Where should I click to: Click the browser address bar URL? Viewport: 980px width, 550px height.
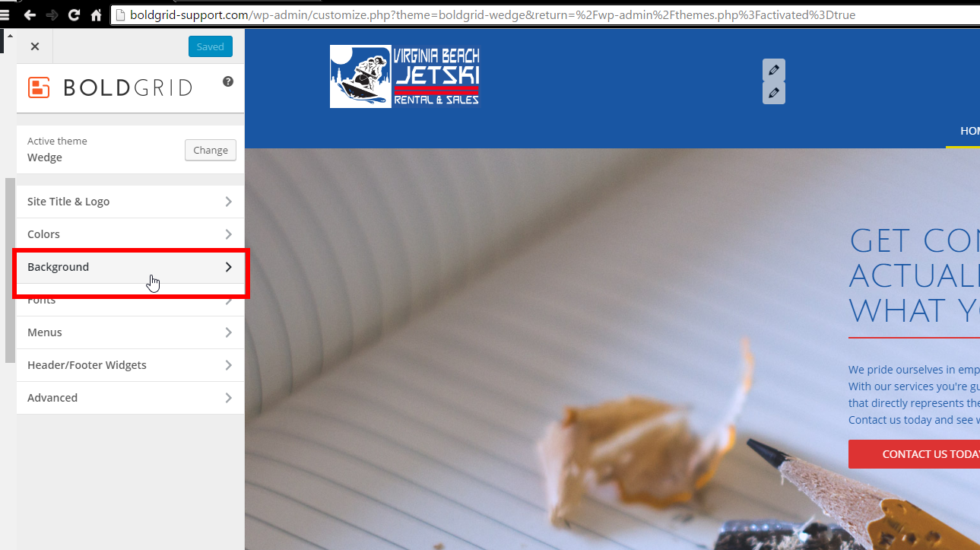pyautogui.click(x=493, y=14)
